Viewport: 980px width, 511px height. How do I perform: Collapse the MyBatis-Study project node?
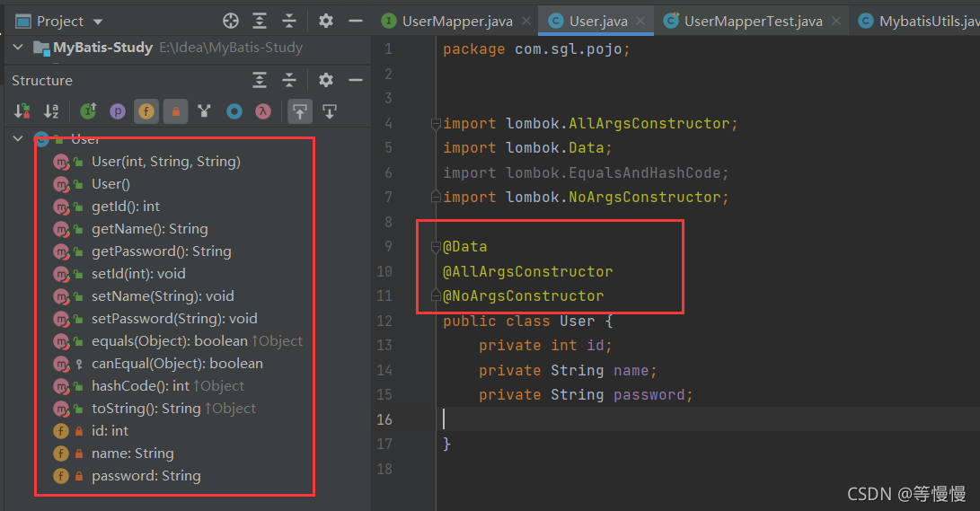point(18,47)
